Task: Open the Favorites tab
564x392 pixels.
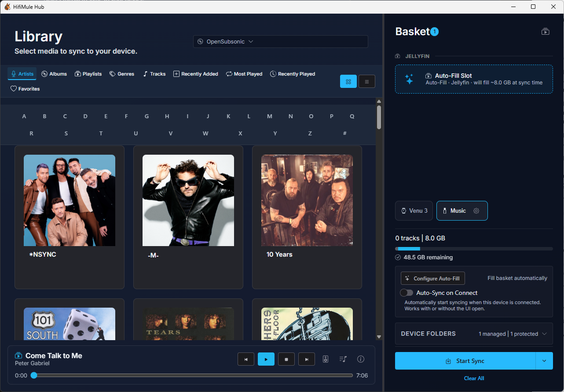Action: tap(25, 89)
